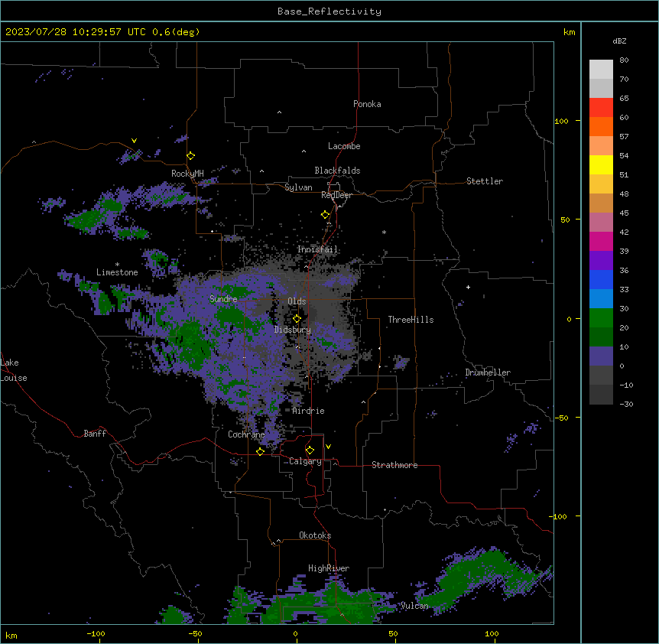This screenshot has height=644, width=659.
Task: Click the RedDeer city label
Action: (336, 195)
